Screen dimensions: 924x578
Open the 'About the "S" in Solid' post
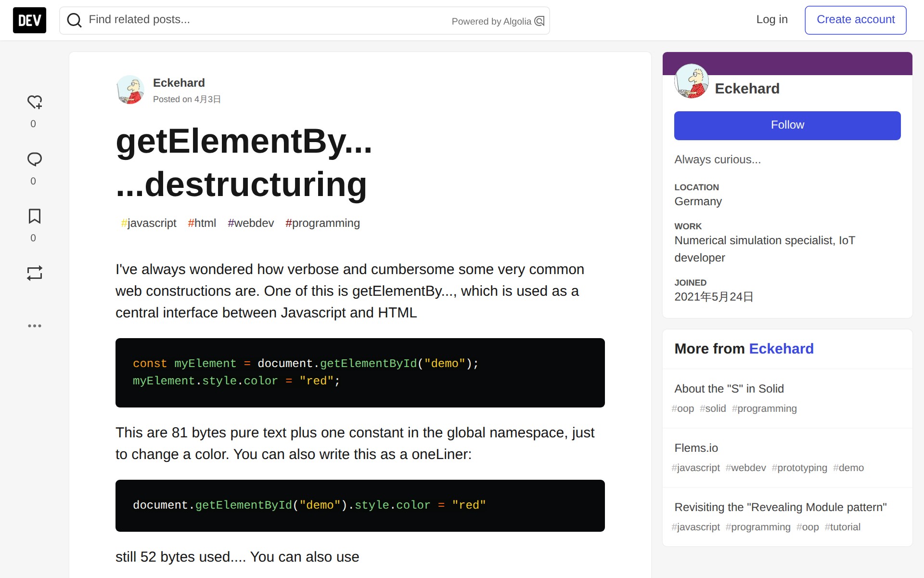coord(729,389)
